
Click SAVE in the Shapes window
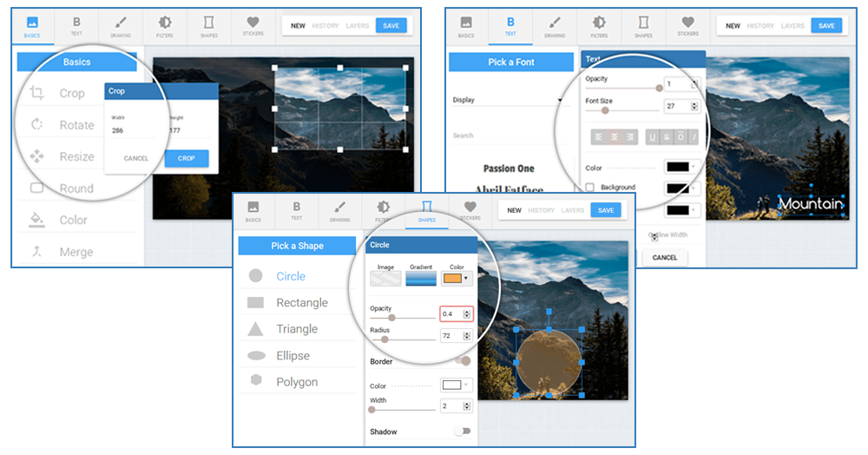(606, 210)
